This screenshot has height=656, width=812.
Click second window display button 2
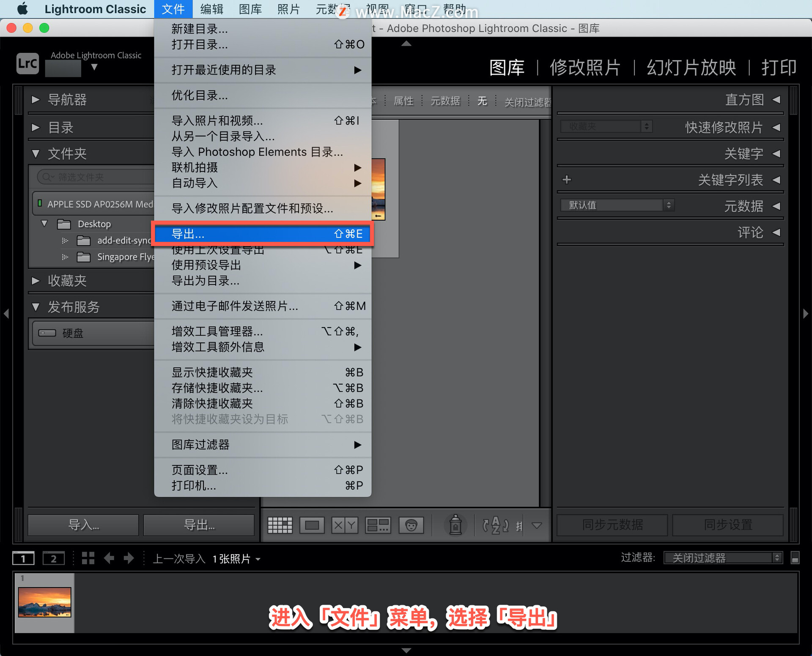point(54,558)
